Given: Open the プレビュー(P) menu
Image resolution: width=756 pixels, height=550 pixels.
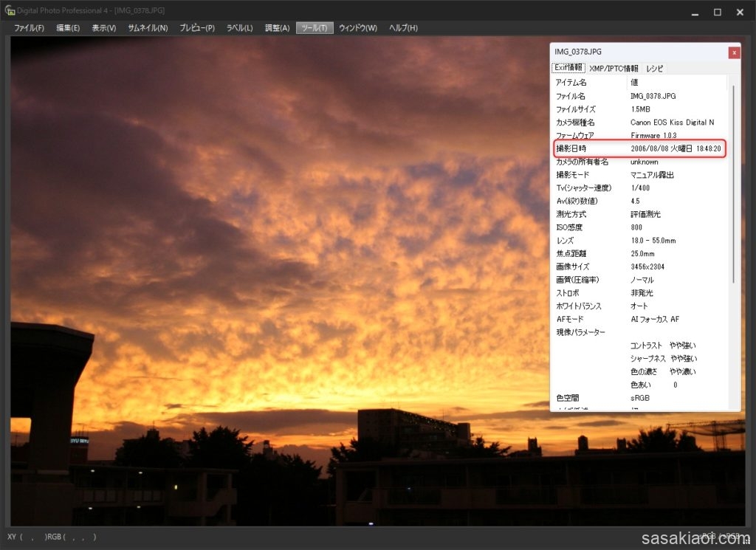Looking at the screenshot, I should 197,28.
